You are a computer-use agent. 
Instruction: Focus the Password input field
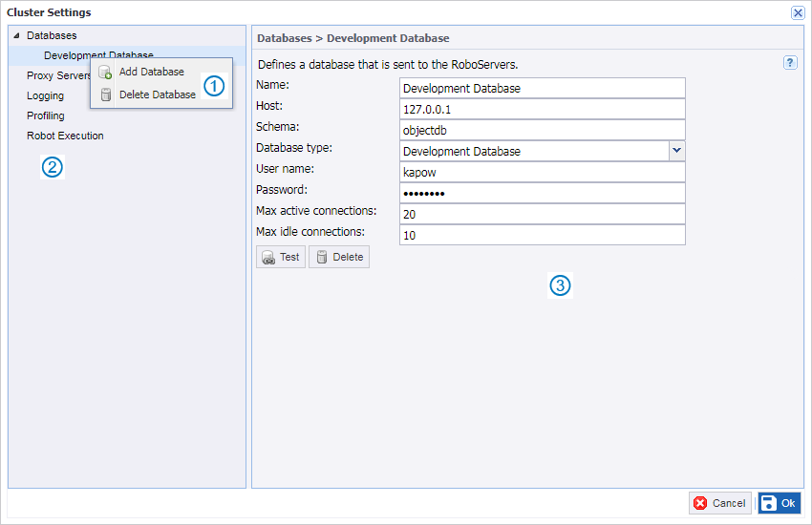tap(542, 193)
